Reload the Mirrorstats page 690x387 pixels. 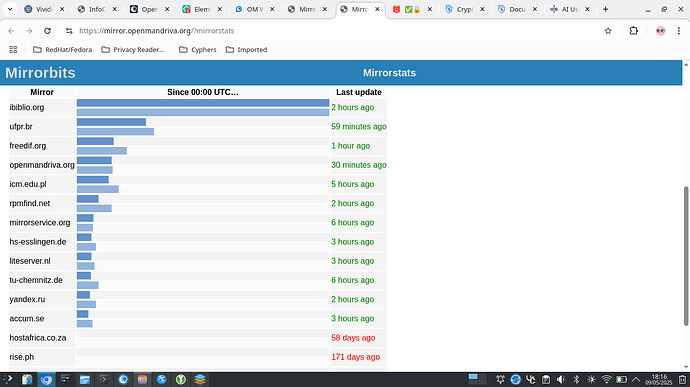click(48, 31)
